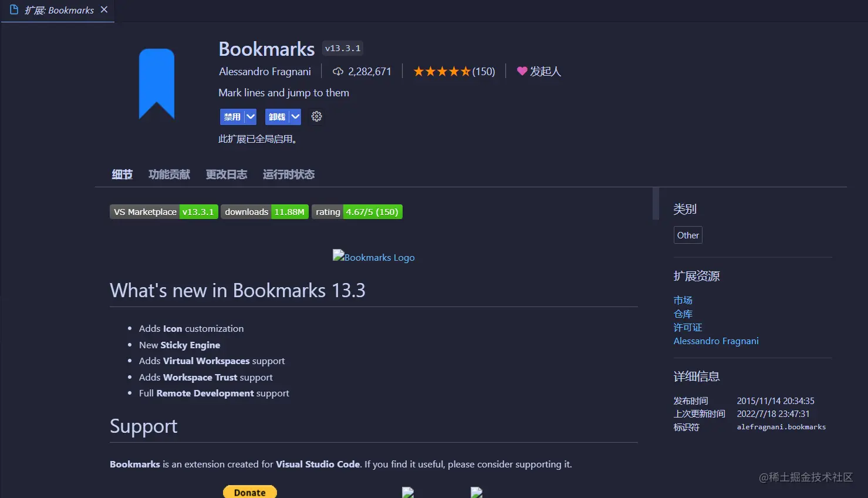Click the Other category tag
Viewport: 868px width, 498px height.
click(688, 235)
